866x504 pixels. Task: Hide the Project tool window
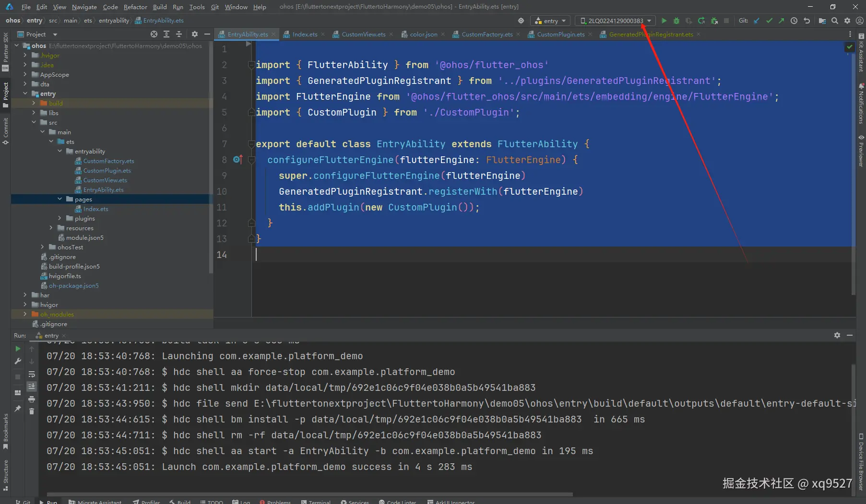coord(207,34)
